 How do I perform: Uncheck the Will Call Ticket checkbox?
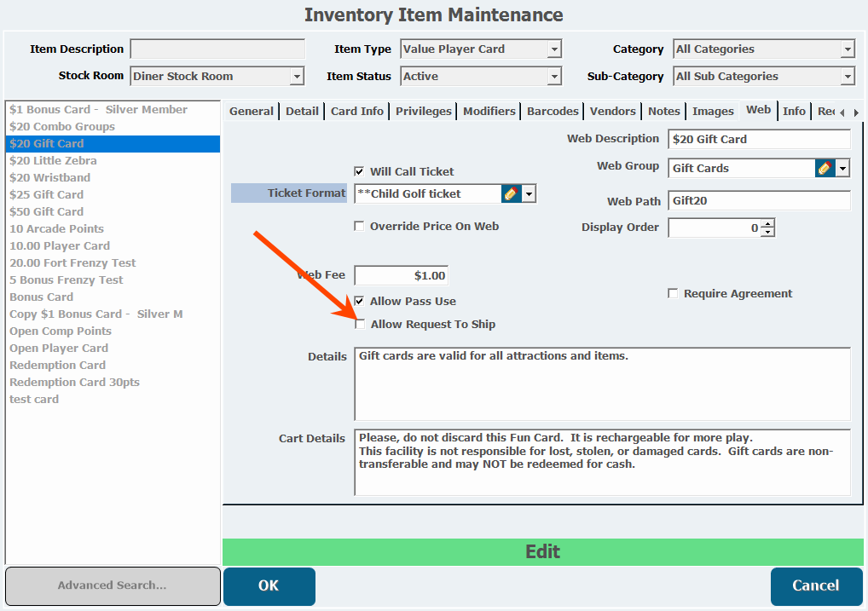[360, 171]
